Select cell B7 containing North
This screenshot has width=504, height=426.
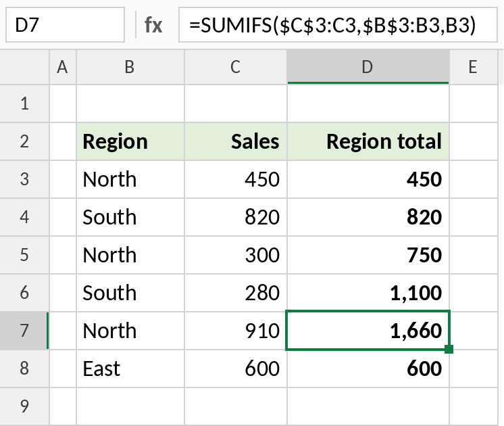click(130, 331)
